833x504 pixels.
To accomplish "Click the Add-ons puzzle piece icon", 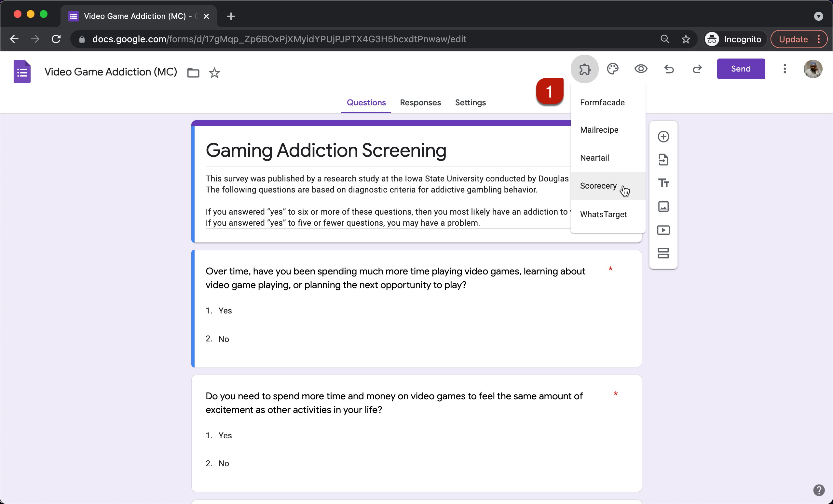I will (584, 69).
